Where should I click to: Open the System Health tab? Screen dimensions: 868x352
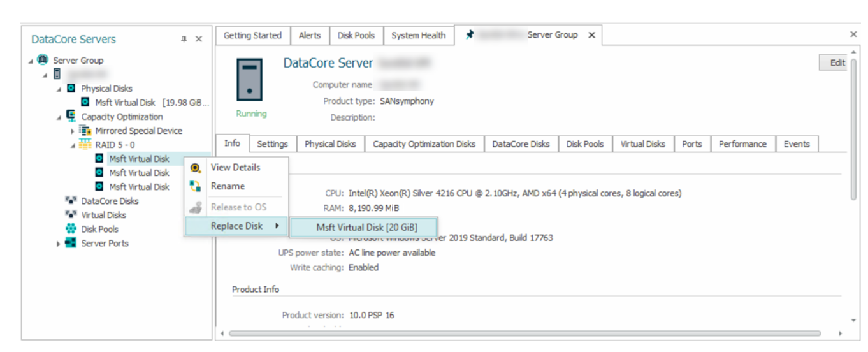[418, 36]
